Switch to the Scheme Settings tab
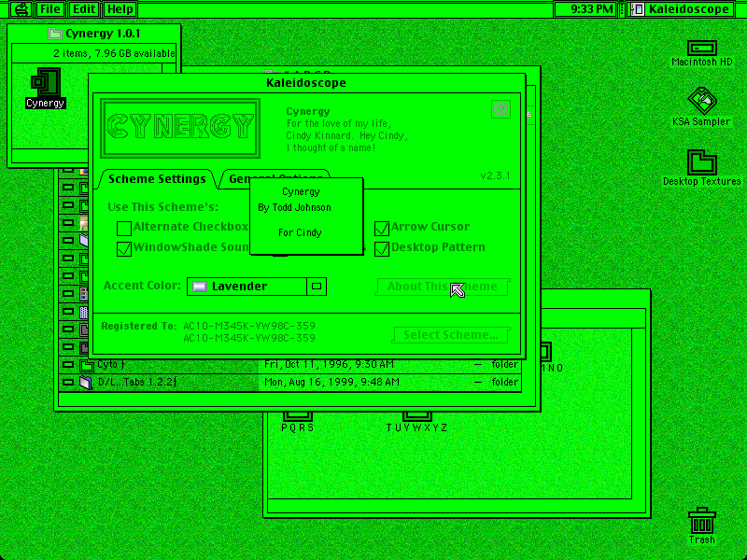This screenshot has height=560, width=747. [157, 179]
